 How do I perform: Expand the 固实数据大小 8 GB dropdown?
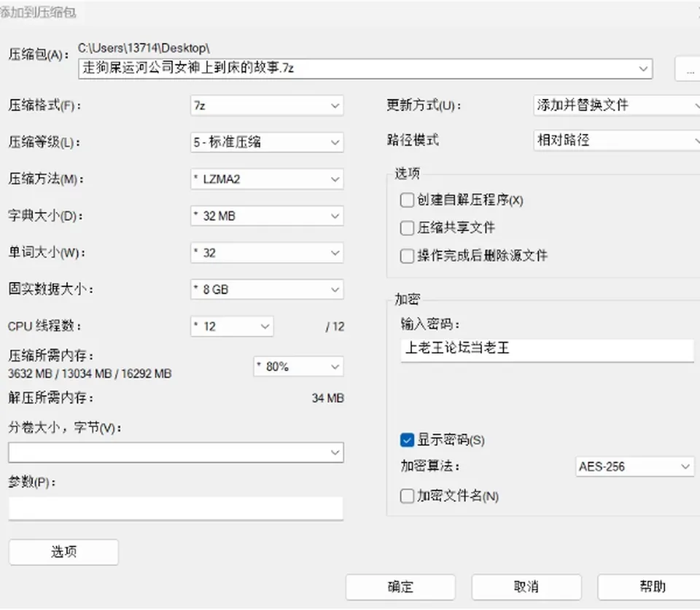pyautogui.click(x=267, y=289)
